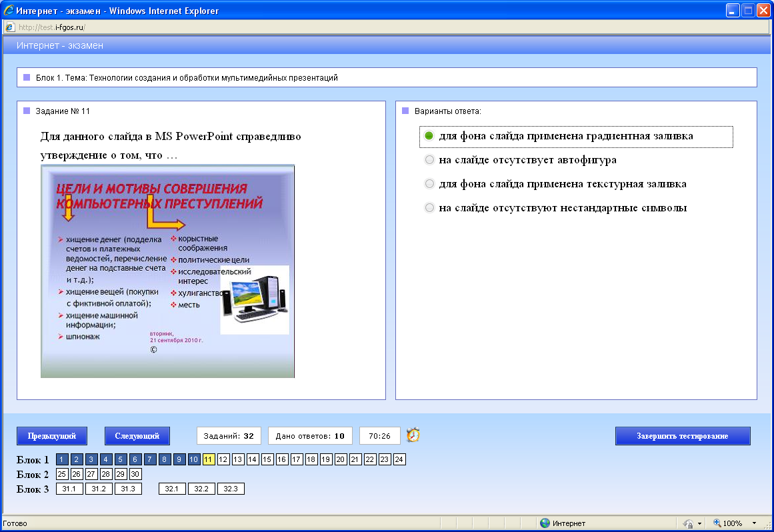
Task: Pick the 'текстурная заливка' radio option
Action: (429, 184)
